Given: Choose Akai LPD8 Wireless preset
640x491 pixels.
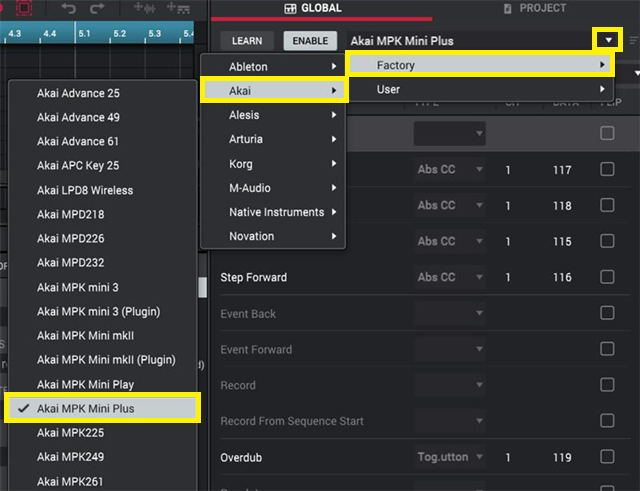Looking at the screenshot, I should (x=102, y=190).
